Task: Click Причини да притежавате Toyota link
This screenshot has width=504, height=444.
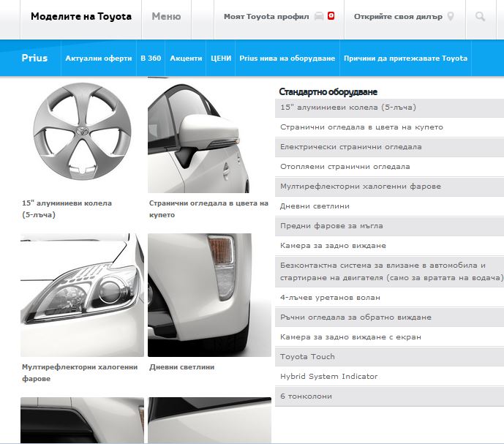Action: (x=405, y=58)
